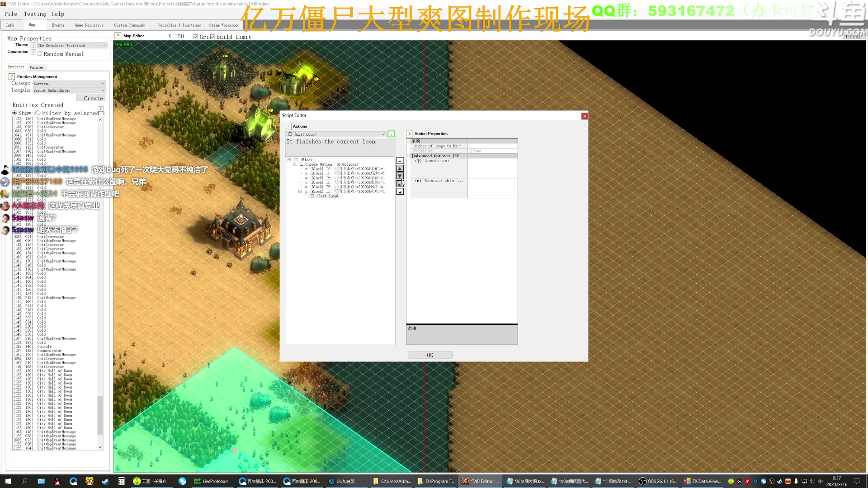Image resolution: width=868 pixels, height=488 pixels.
Task: Collapse the root Block tree node
Action: pos(289,160)
